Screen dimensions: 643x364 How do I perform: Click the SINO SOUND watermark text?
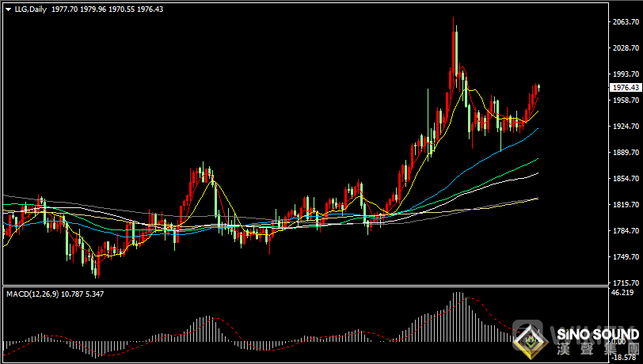(591, 334)
